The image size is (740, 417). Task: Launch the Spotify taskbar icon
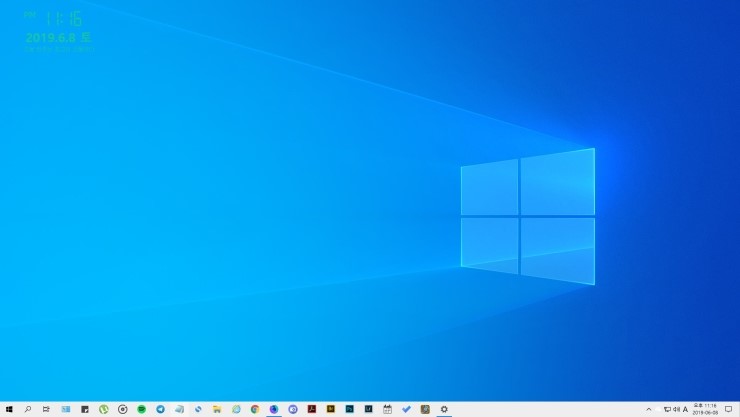point(141,409)
